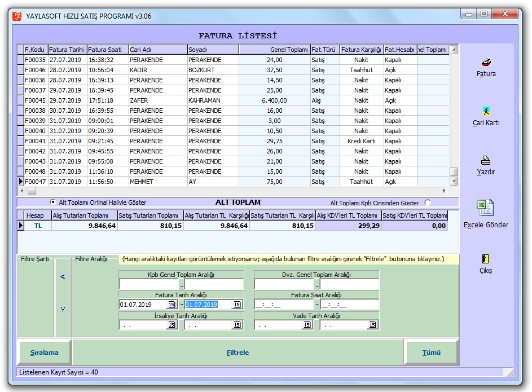Screen dimensions: 532x392
Task: Open calendar for Fatura Tarih start date 01.07.2019
Action: click(172, 305)
